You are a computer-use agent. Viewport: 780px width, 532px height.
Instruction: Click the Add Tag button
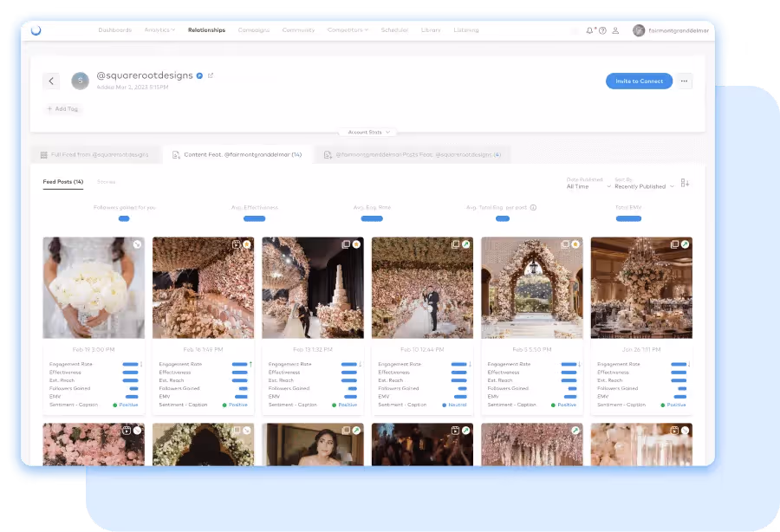click(62, 109)
